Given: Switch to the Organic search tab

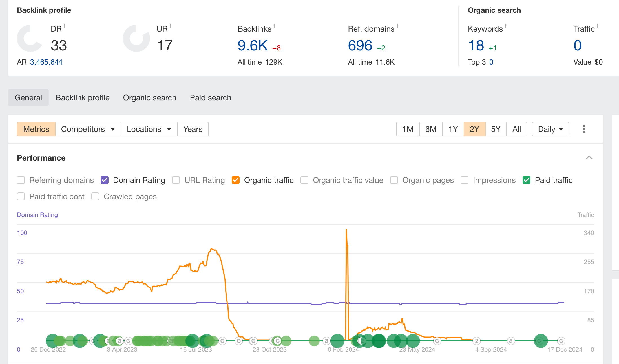Looking at the screenshot, I should (150, 97).
